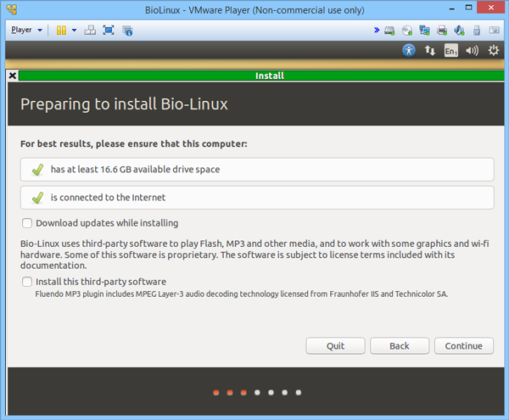The height and width of the screenshot is (420, 509).
Task: Click the network adapter device icon
Action: pos(424,31)
